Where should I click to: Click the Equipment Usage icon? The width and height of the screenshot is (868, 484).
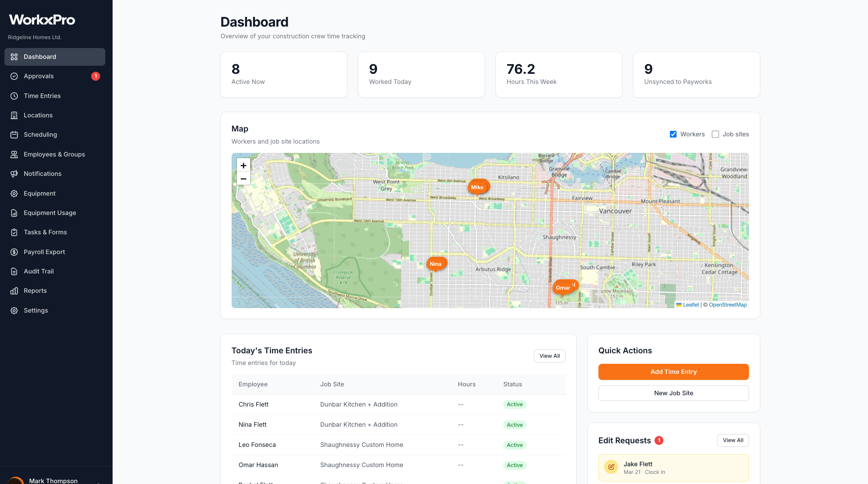(14, 213)
